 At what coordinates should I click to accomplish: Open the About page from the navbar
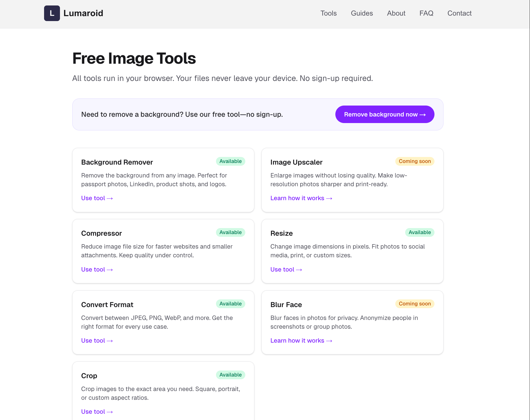pyautogui.click(x=396, y=13)
